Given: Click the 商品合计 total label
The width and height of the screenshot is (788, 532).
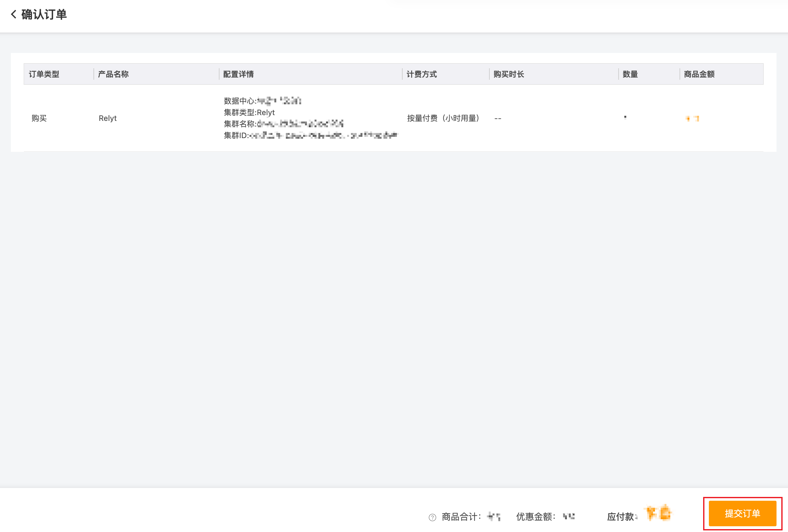Looking at the screenshot, I should 461,516.
